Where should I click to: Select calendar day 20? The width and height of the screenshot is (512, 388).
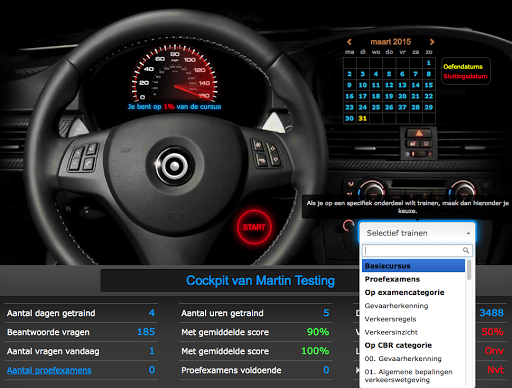tap(402, 96)
